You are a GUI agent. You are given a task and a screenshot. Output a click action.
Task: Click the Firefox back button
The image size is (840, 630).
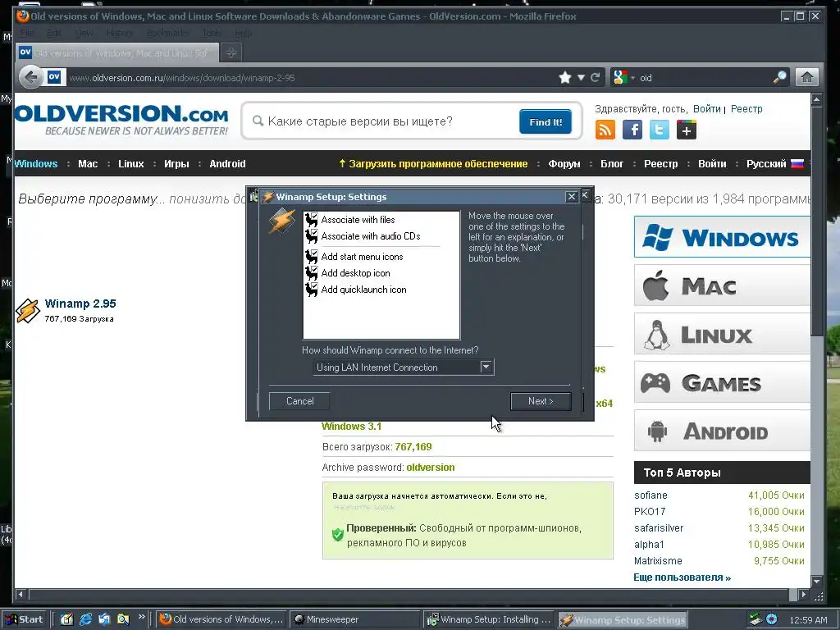(31, 78)
